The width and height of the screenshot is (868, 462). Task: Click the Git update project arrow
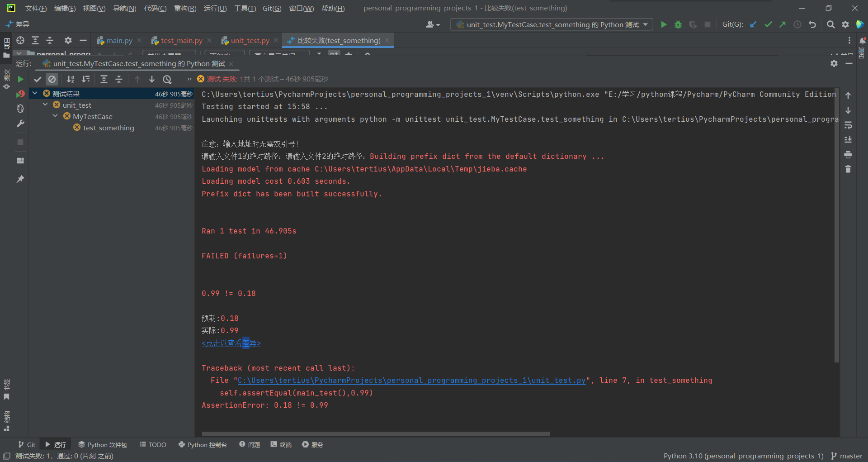(753, 24)
